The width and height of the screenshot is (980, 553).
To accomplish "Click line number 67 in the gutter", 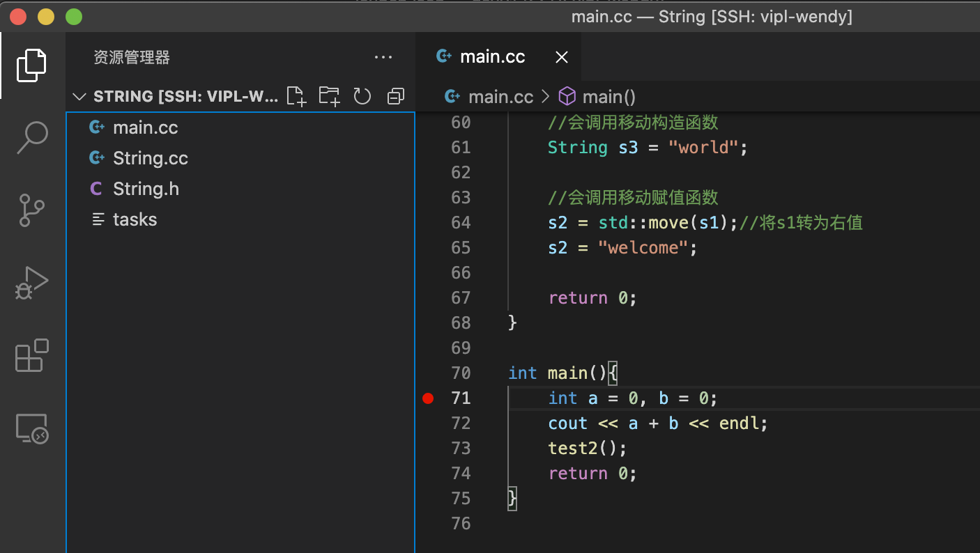I will (461, 298).
